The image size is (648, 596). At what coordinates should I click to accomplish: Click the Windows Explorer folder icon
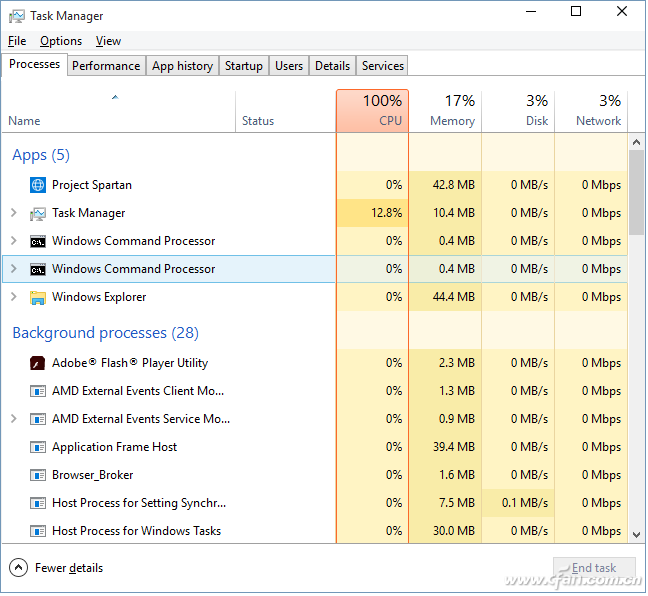(38, 298)
